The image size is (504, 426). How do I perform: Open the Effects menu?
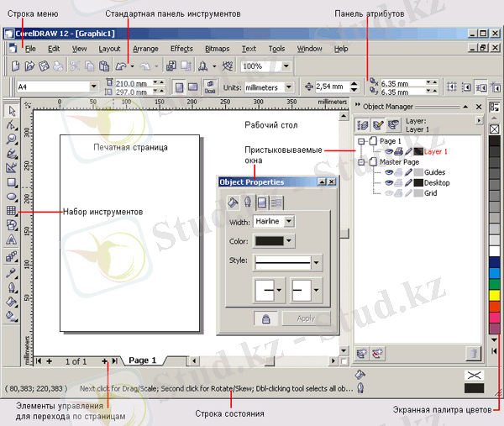pos(181,49)
